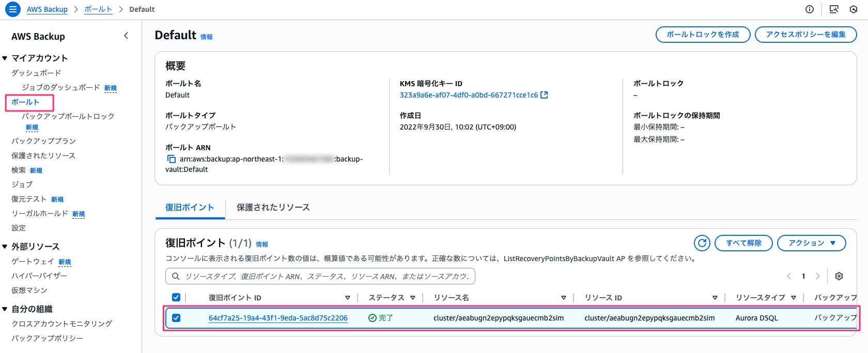The image size is (868, 353).
Task: Open the CloudShell monitor icon
Action: pyautogui.click(x=834, y=9)
